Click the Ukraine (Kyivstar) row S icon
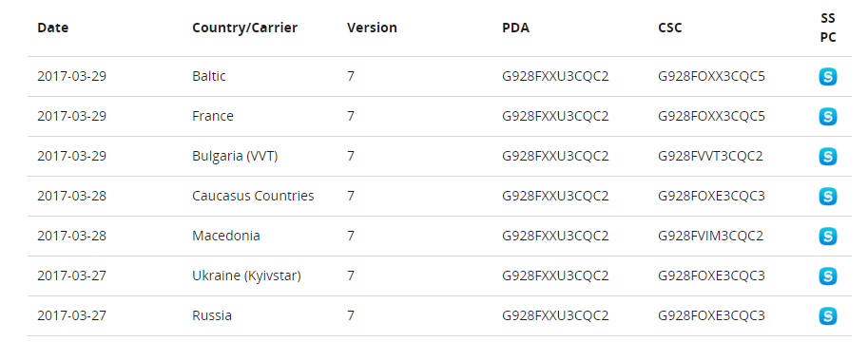 pyautogui.click(x=827, y=275)
